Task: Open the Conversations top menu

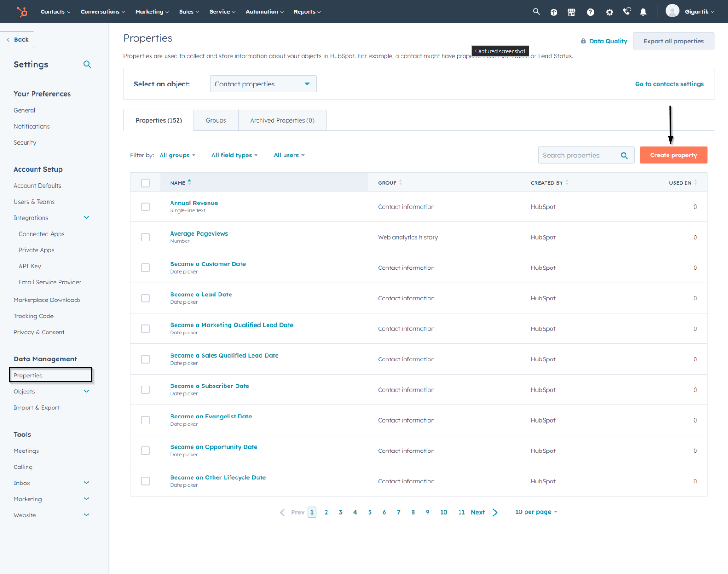Action: (x=103, y=12)
